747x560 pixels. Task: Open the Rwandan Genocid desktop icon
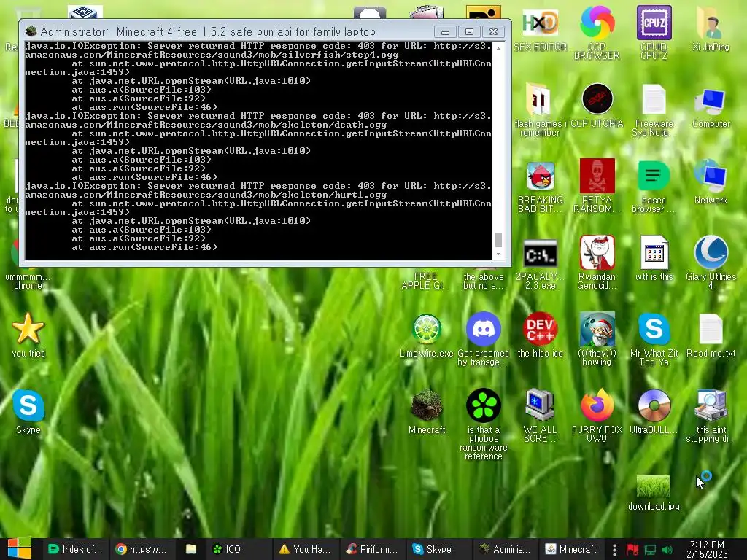[597, 252]
